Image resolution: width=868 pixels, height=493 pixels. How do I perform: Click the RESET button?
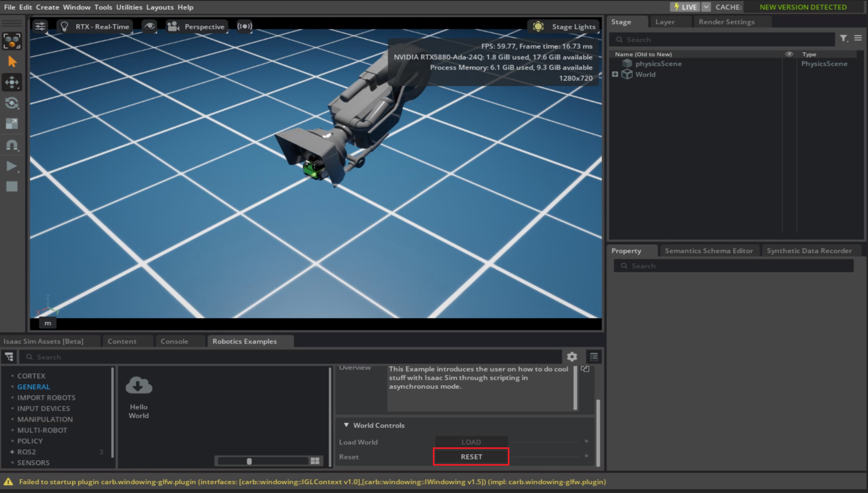pyautogui.click(x=471, y=457)
